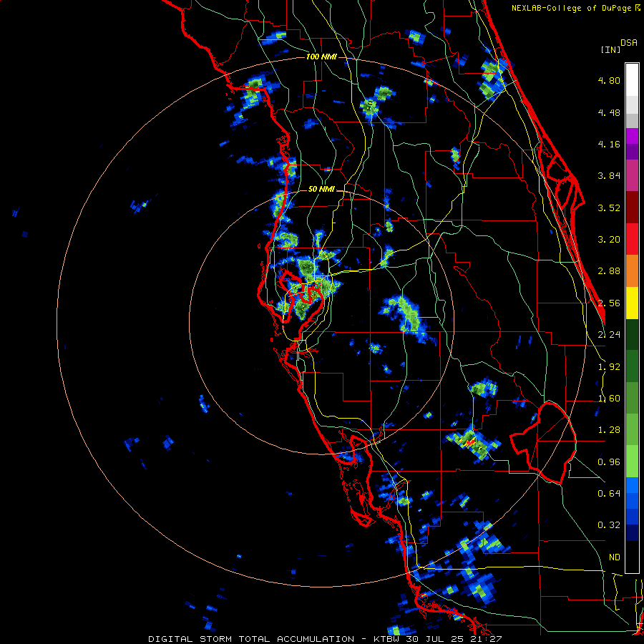
Task: Click the 21:27 timestamp in the caption
Action: tap(486, 639)
